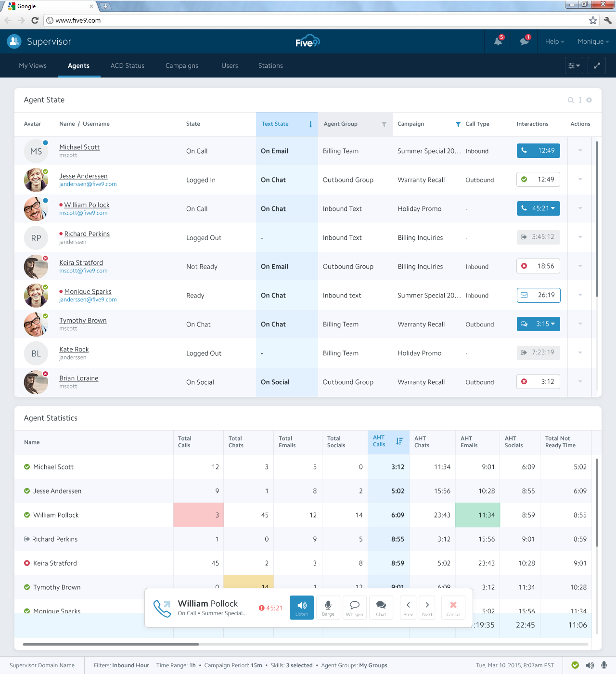
Task: Filter by Campaign funnel icon
Action: 458,124
